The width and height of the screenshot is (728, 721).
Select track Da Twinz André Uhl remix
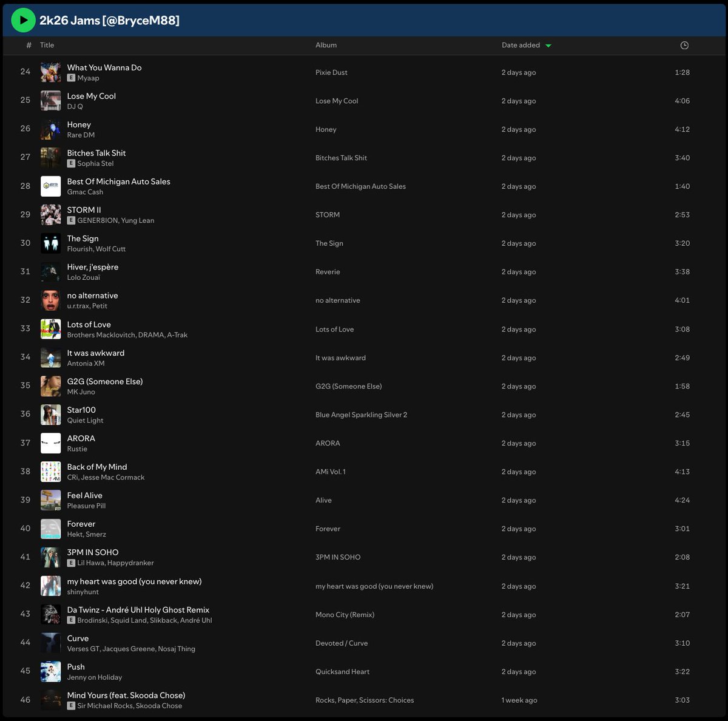pyautogui.click(x=138, y=610)
